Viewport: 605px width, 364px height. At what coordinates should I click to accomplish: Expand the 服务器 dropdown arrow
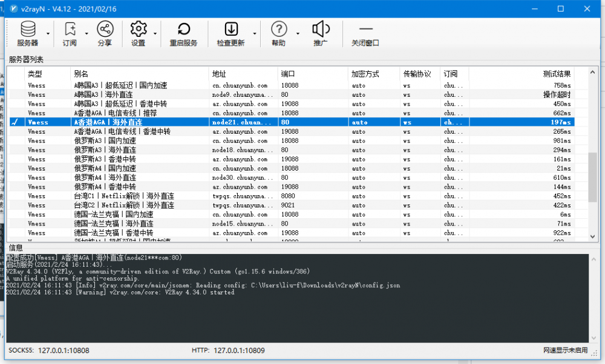point(47,33)
